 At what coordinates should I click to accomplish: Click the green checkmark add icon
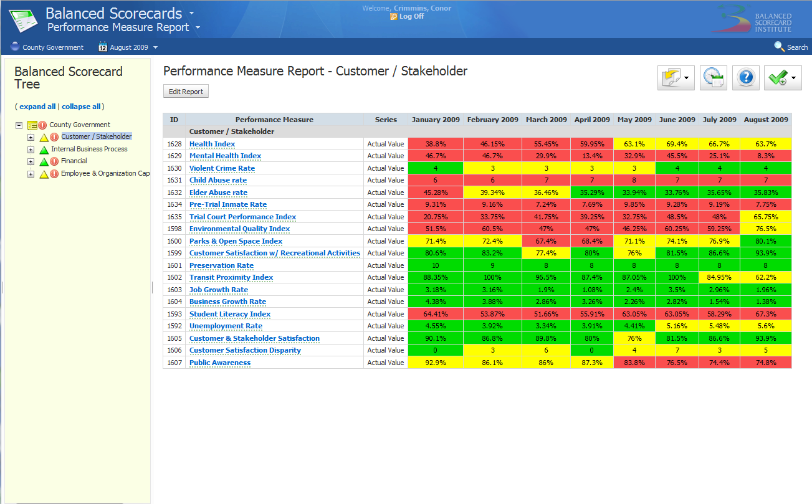click(778, 78)
